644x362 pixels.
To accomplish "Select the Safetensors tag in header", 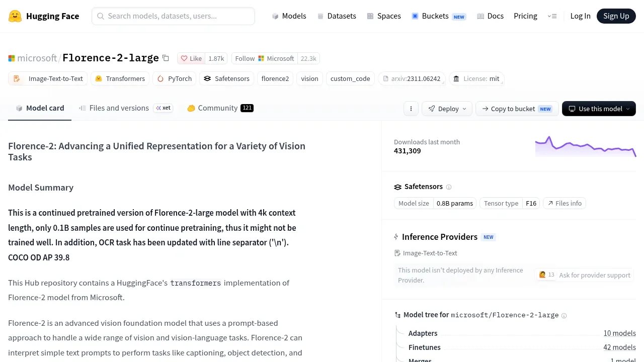I will [226, 78].
